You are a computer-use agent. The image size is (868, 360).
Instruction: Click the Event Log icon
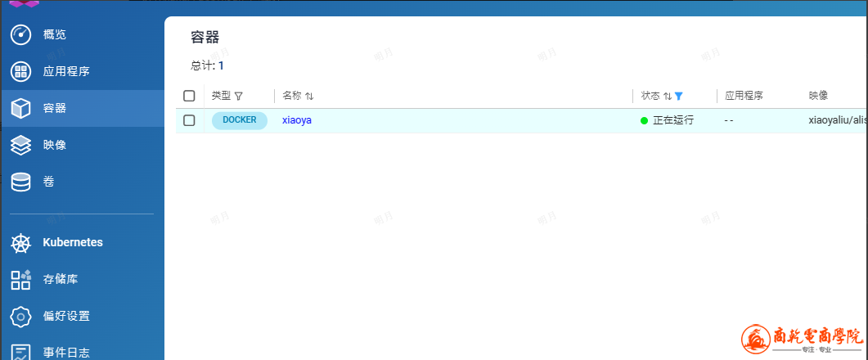(21, 353)
